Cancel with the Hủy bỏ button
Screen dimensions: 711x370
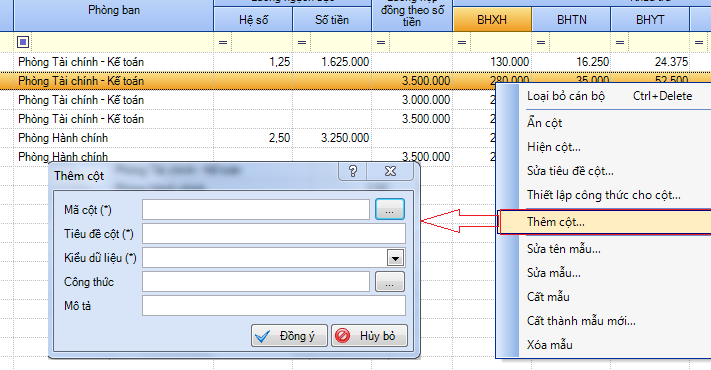coord(369,336)
